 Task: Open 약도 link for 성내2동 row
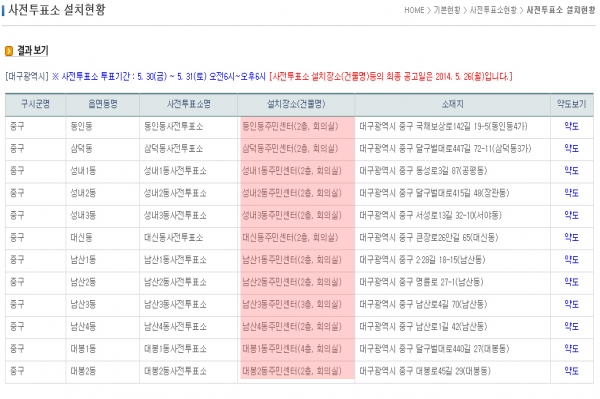[571, 193]
